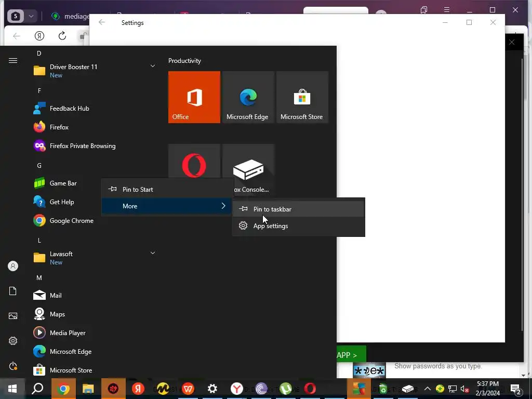Screen dimensions: 532x399
Task: Open the Settings gear on the taskbar
Action: click(212, 389)
